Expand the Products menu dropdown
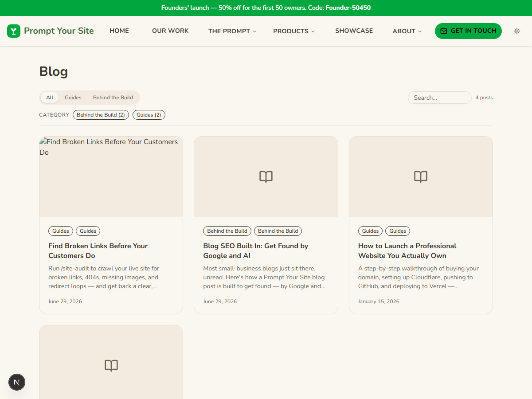Viewport: 532px width, 399px height. point(294,31)
